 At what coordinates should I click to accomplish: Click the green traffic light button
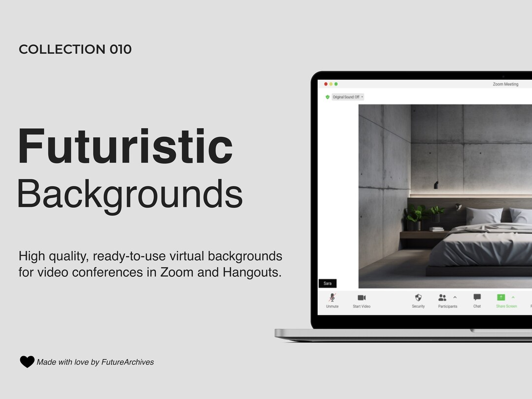(336, 84)
